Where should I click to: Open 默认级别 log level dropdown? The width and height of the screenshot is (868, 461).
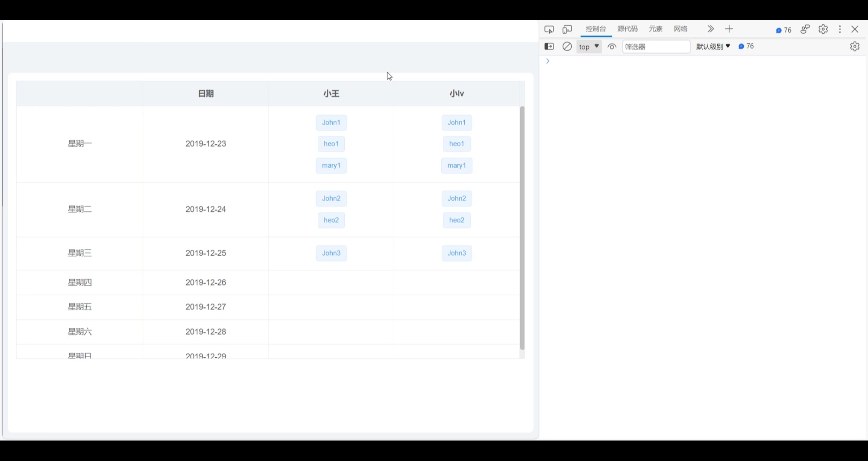[x=713, y=47]
